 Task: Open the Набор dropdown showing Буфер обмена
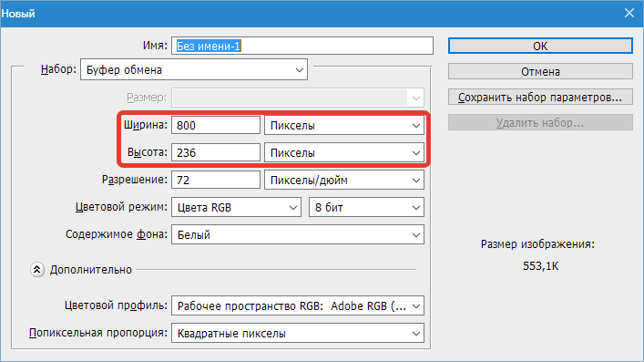pyautogui.click(x=194, y=69)
